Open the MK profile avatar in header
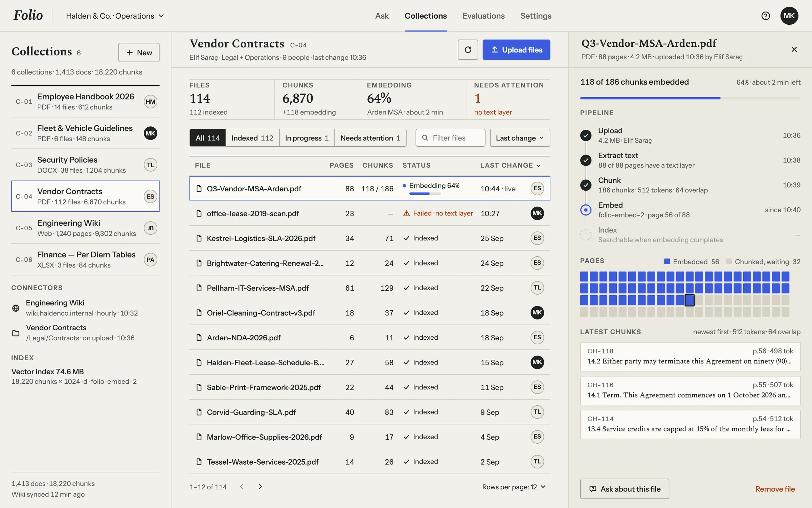 (x=789, y=16)
